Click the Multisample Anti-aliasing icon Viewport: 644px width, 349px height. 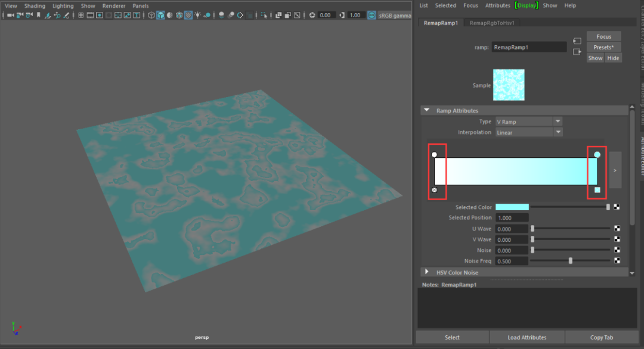240,15
